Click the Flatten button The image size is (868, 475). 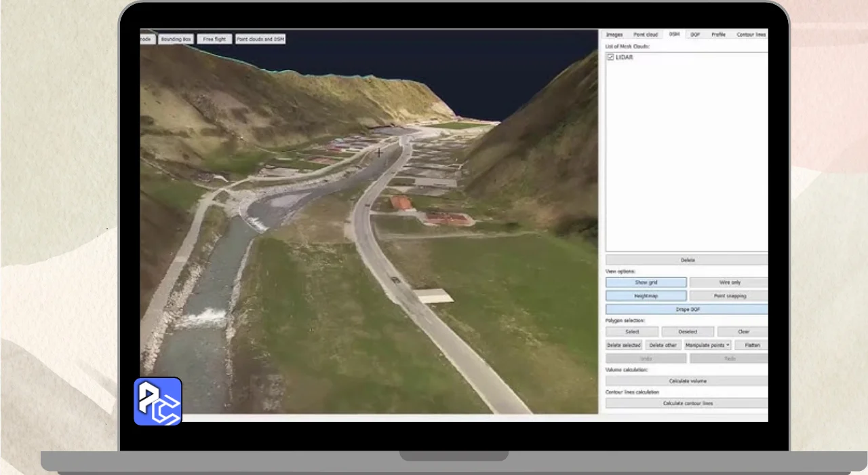[751, 345]
